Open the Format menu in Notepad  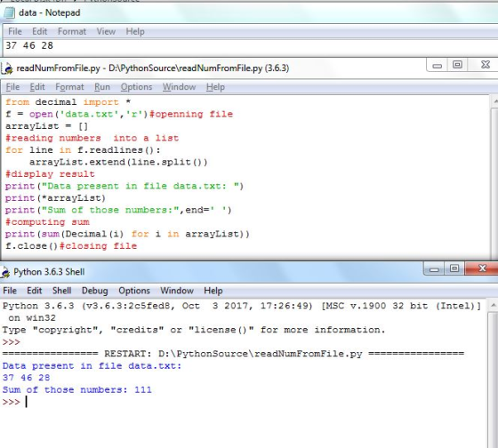coord(72,31)
